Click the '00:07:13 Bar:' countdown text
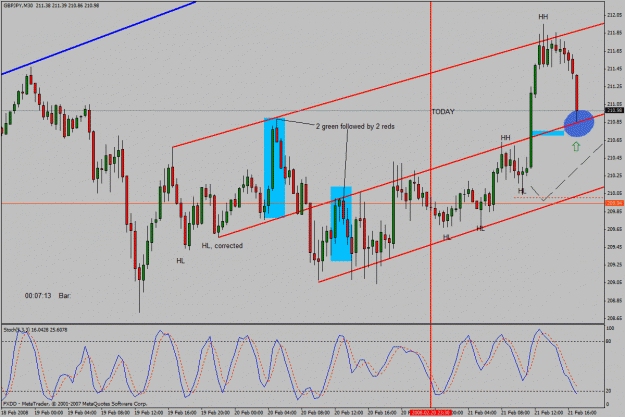Screen dimensions: 625x417 click(48, 296)
